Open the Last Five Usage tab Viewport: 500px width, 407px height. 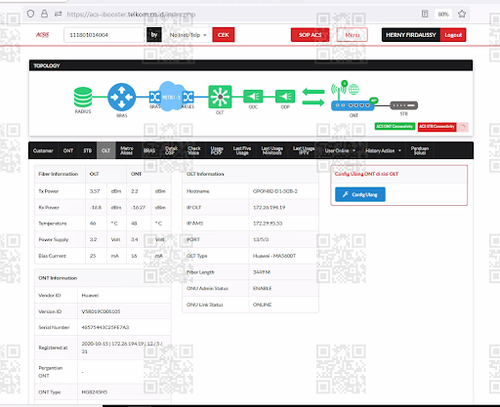(x=242, y=151)
